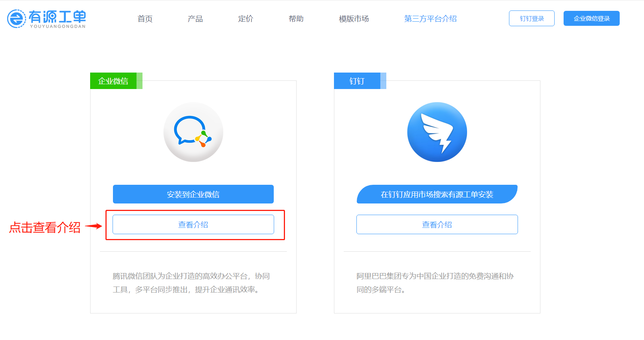The width and height of the screenshot is (644, 340).
Task: Click the 钉钉 blue wing logo
Action: click(x=437, y=132)
